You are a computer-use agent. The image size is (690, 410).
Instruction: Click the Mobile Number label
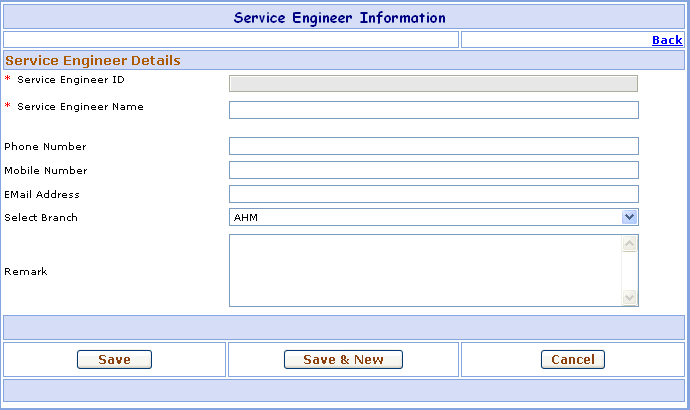click(x=46, y=171)
